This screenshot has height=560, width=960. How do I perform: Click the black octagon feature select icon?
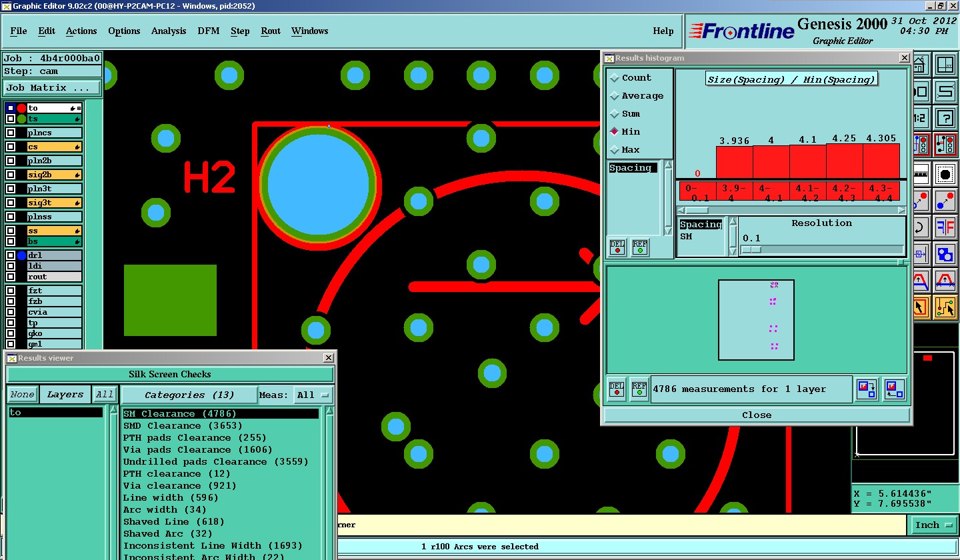945,175
